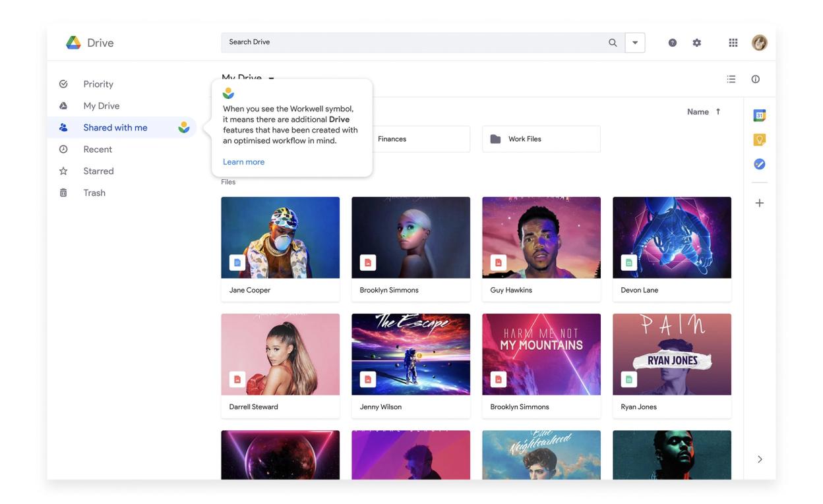Open Google Tasks side panel
Screen dimensions: 823x504
[759, 164]
